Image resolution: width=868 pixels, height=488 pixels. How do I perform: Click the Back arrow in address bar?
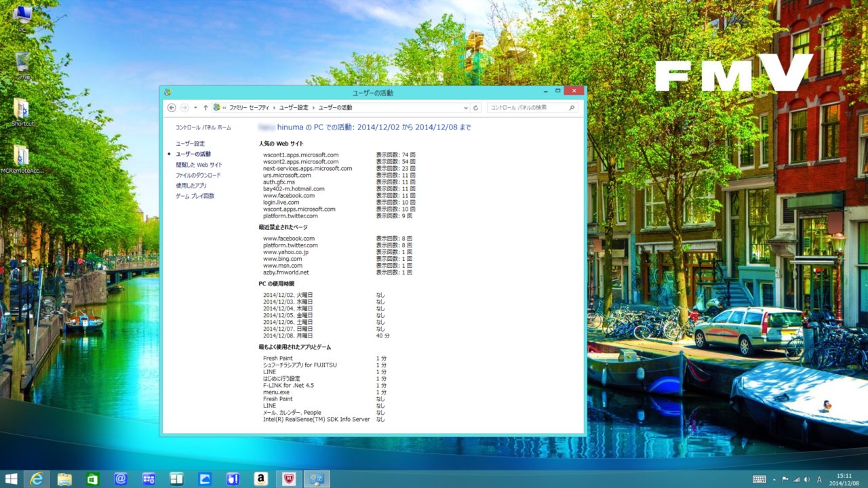pos(172,108)
